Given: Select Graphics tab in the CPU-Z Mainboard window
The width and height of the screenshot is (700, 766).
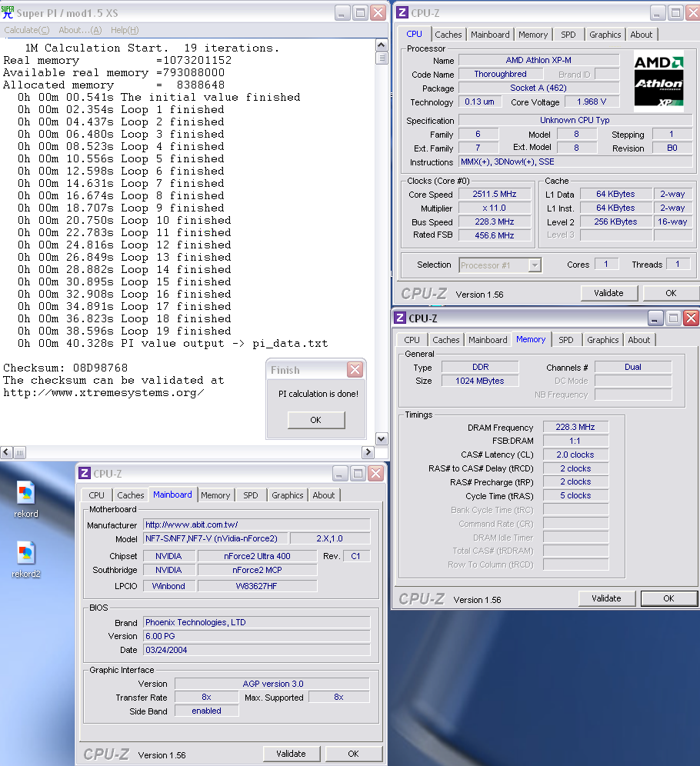Looking at the screenshot, I should pyautogui.click(x=287, y=495).
